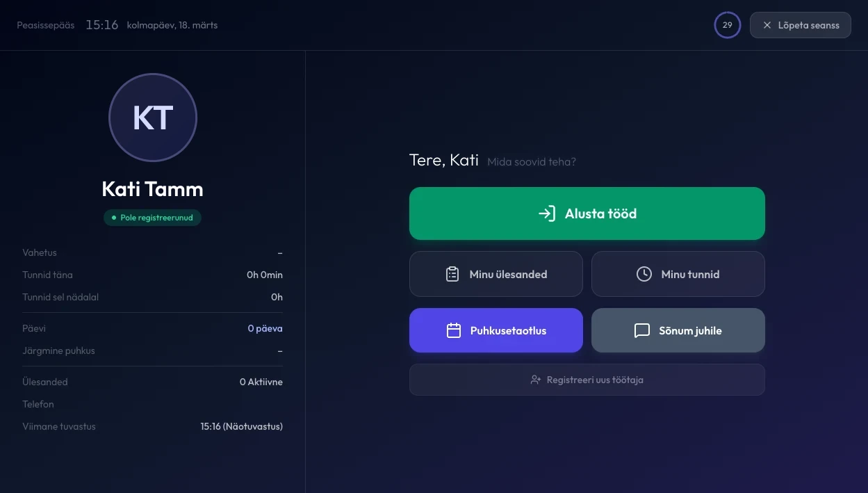
Task: Open the Minu ülesanded clipboard icon
Action: 452,274
